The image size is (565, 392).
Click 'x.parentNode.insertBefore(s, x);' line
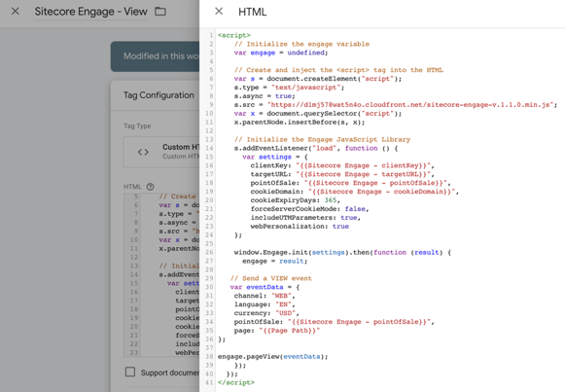click(300, 123)
